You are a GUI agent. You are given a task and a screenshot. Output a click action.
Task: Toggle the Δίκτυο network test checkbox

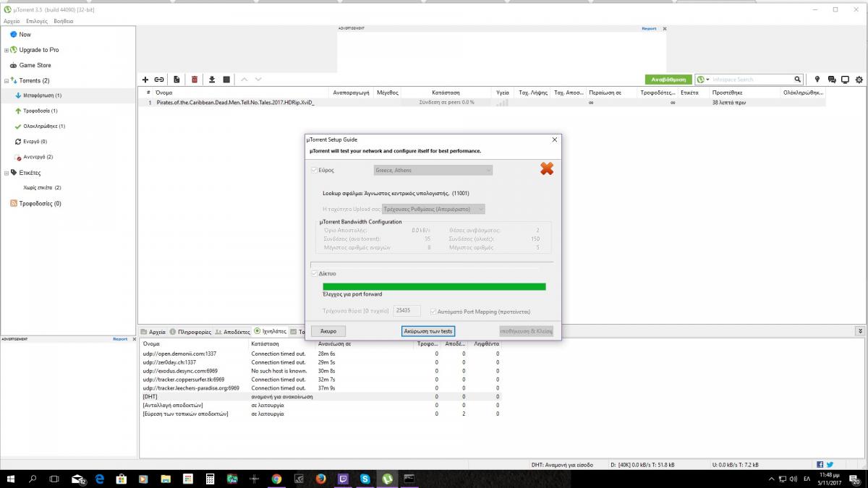tap(314, 274)
